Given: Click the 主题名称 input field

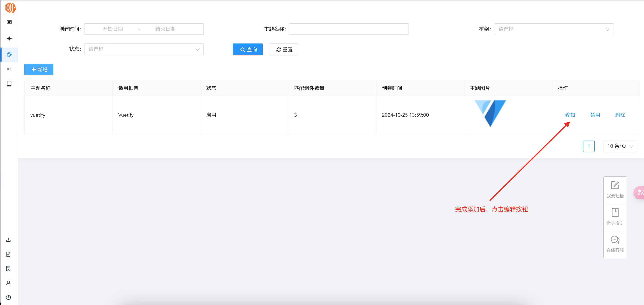Looking at the screenshot, I should (349, 29).
